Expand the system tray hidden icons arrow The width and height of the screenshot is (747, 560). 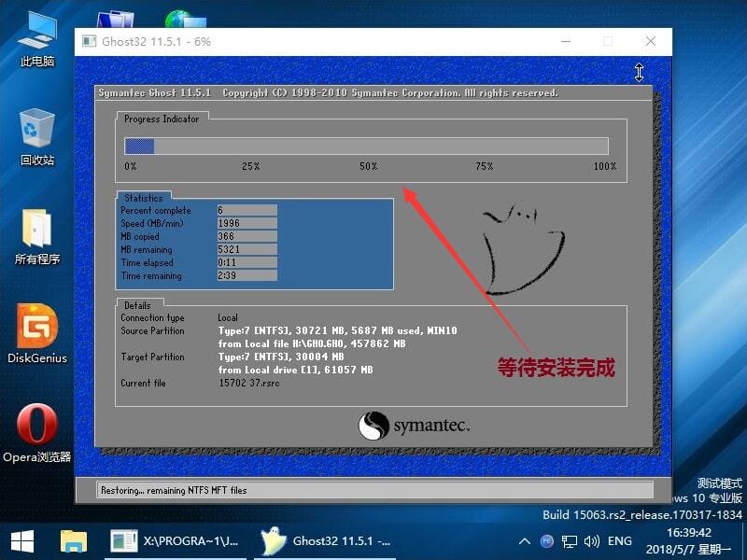(525, 541)
